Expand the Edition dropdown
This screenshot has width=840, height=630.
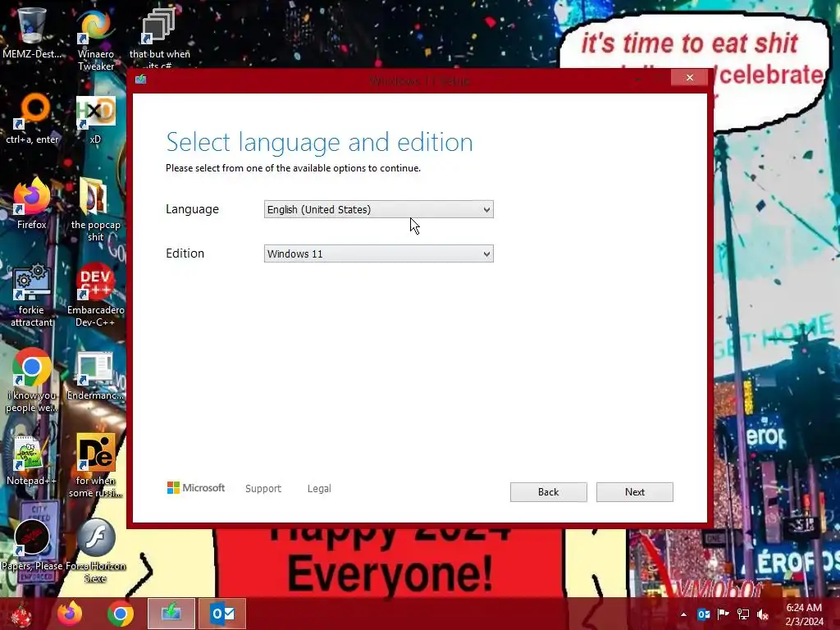click(379, 254)
